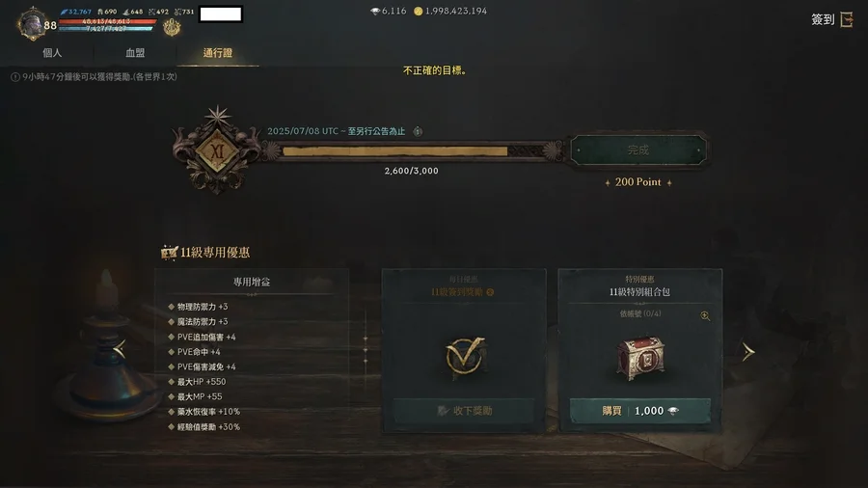Viewport: 868px width, 488px height.
Task: Click the level XI emblem badge
Action: pos(217,150)
